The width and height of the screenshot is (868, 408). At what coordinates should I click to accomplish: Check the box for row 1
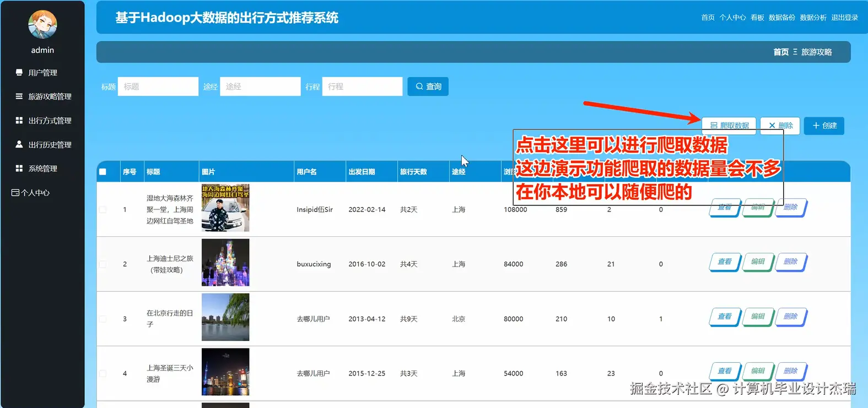103,210
